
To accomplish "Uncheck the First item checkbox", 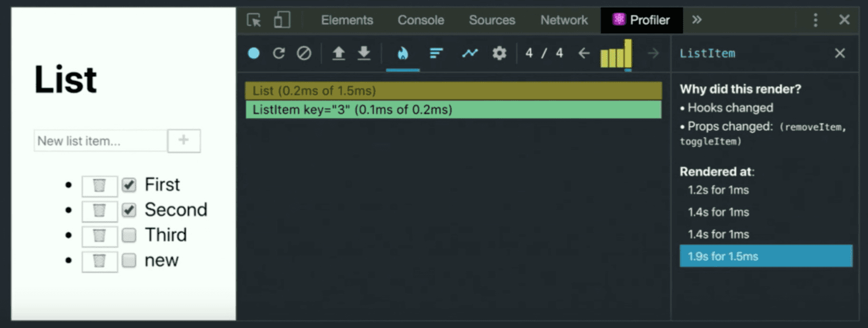I will tap(129, 185).
